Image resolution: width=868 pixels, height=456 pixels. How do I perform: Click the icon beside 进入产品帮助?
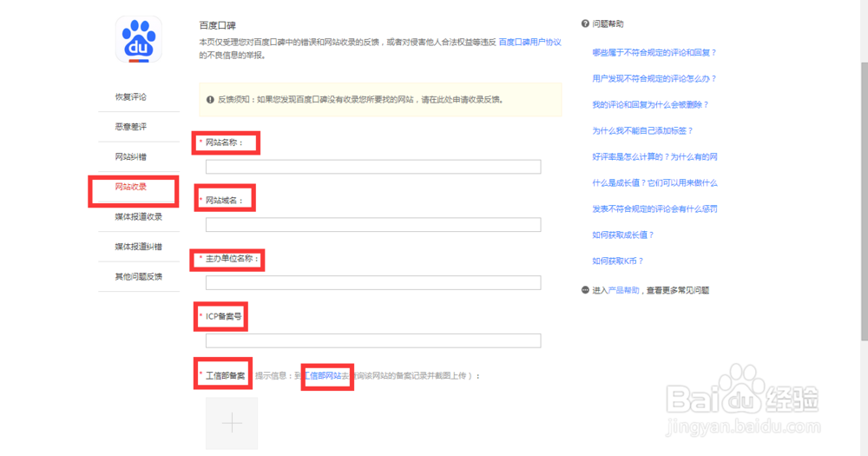pos(585,290)
